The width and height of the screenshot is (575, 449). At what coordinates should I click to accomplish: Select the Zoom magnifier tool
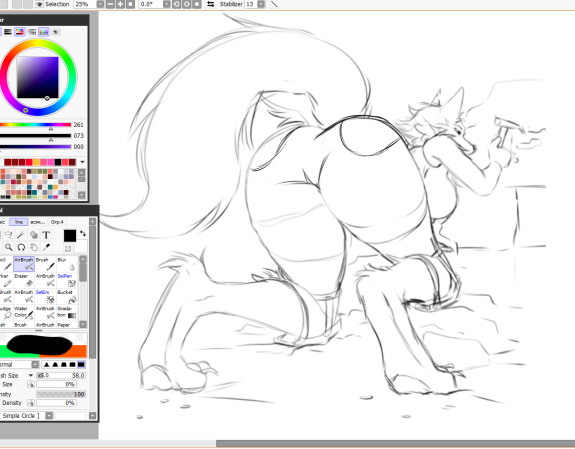pyautogui.click(x=8, y=247)
